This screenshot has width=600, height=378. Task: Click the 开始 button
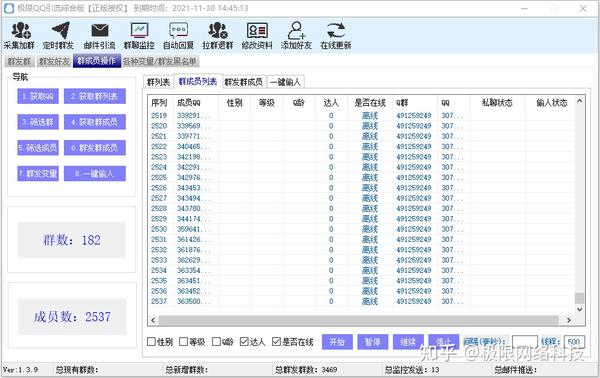[337, 342]
